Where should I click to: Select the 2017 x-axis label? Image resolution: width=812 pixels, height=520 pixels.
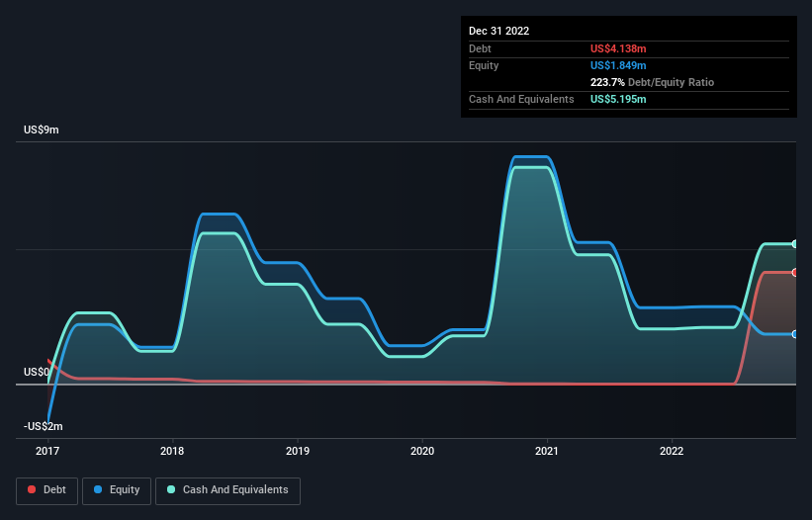click(x=47, y=451)
